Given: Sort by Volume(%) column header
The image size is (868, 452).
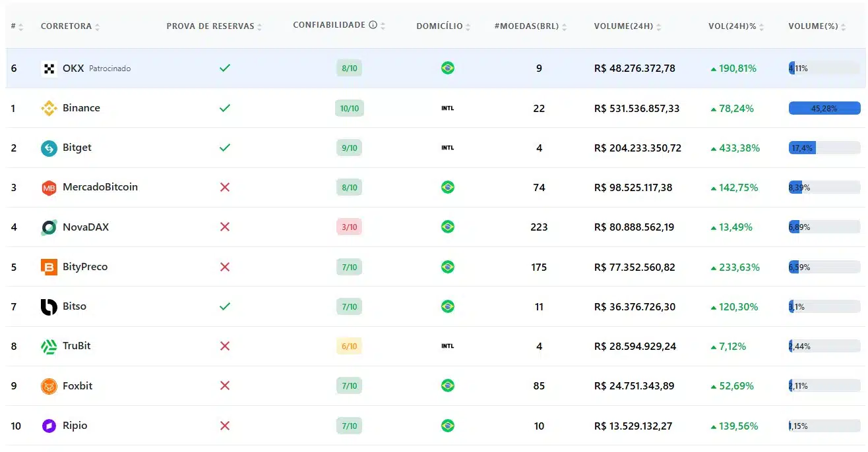Looking at the screenshot, I should [x=817, y=26].
